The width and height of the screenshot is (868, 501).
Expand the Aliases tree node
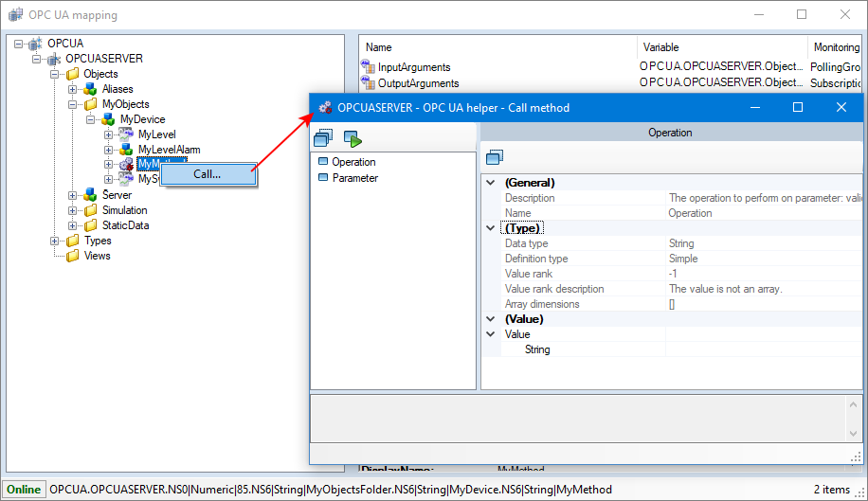[x=73, y=89]
